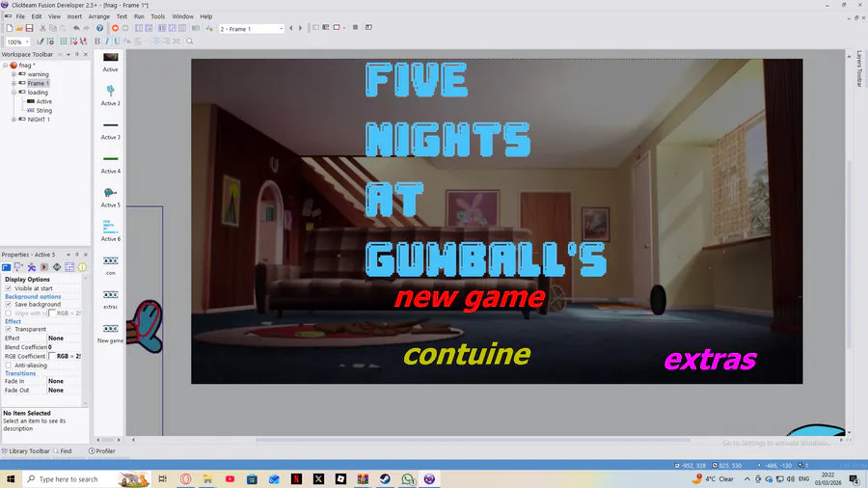Open Movement properties tab icon
This screenshot has height=488, width=868.
click(32, 267)
